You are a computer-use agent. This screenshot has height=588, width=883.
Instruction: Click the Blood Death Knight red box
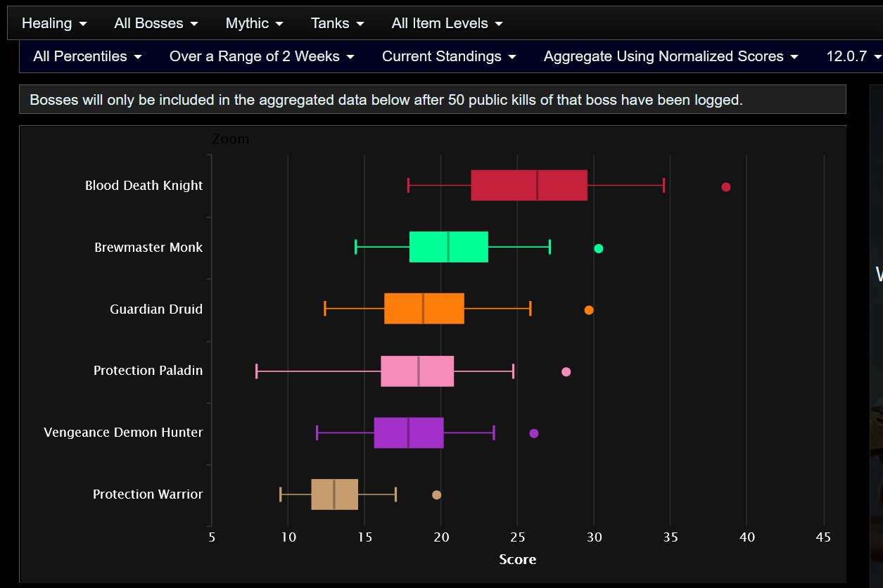click(x=529, y=186)
